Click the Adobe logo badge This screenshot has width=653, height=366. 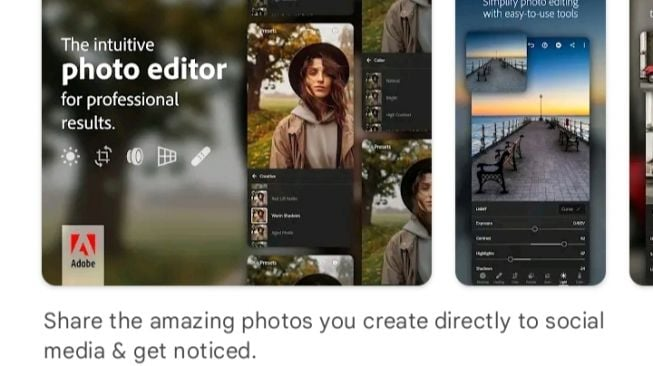(83, 255)
